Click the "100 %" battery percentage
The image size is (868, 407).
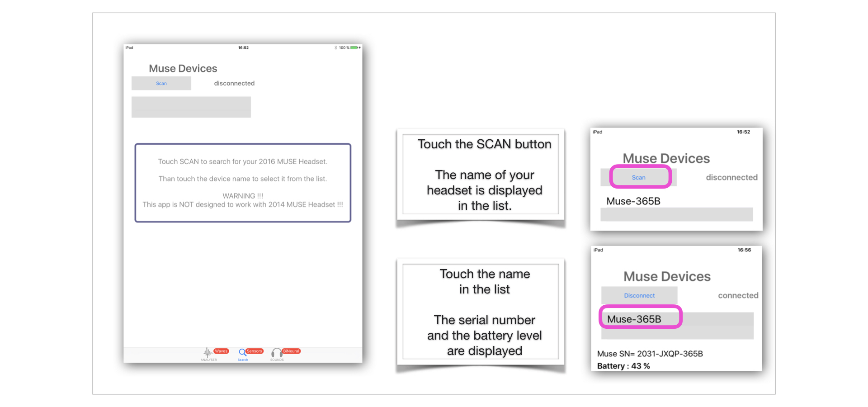344,47
